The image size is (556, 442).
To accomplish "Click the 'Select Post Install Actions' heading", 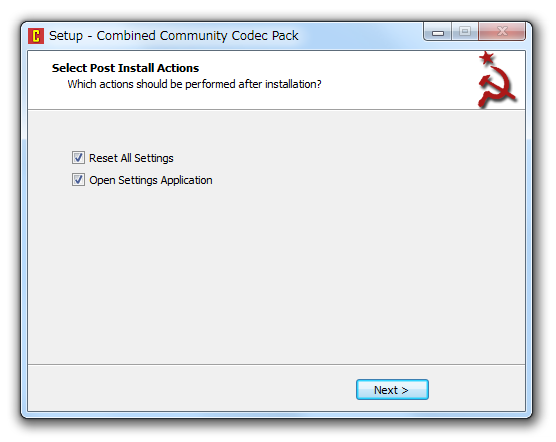I will 126,68.
